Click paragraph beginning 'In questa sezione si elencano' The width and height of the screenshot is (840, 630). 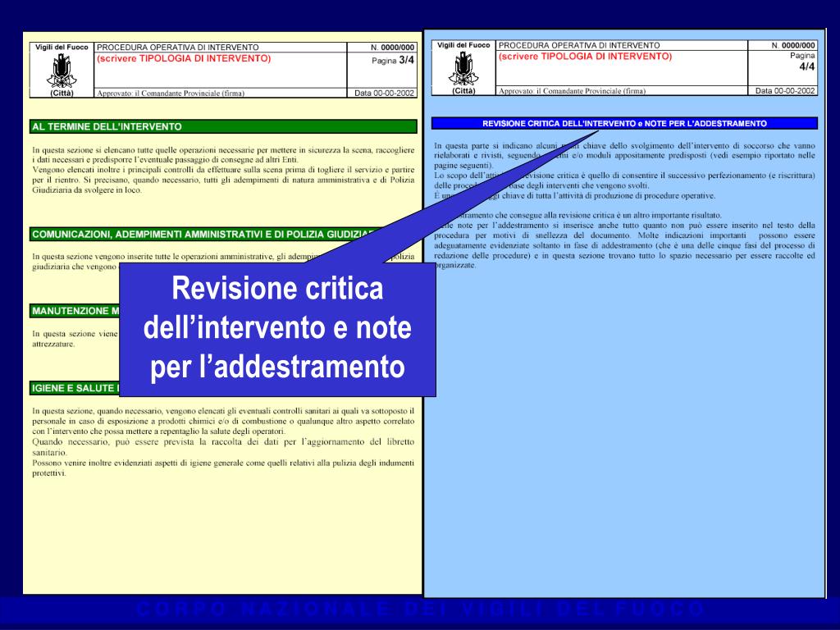[x=223, y=155]
